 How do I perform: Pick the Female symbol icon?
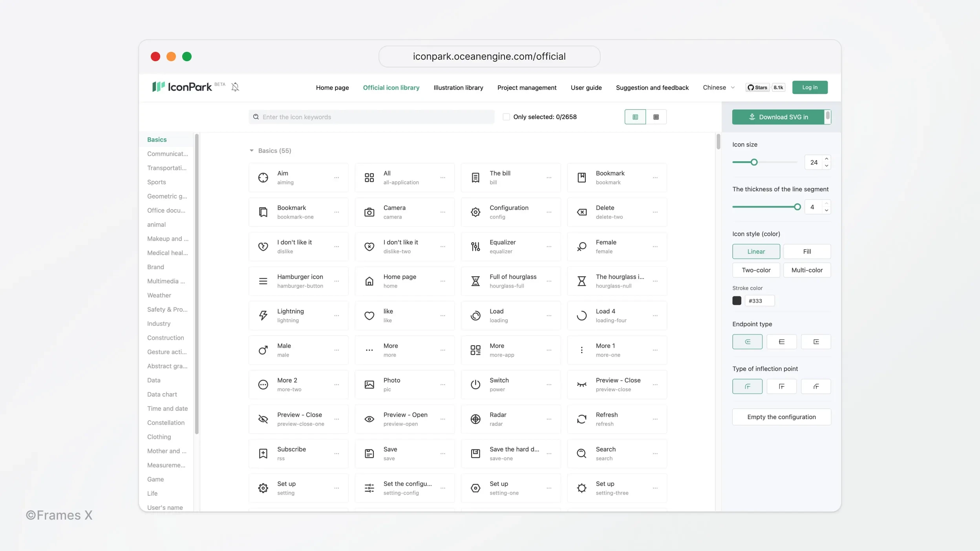pyautogui.click(x=581, y=246)
